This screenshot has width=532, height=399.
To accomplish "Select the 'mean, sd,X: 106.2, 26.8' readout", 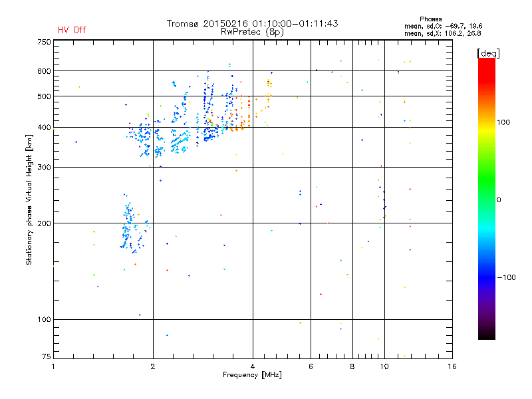I will tap(442, 33).
